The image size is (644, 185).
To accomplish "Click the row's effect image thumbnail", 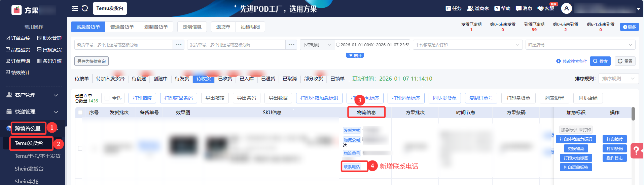I will [183, 145].
